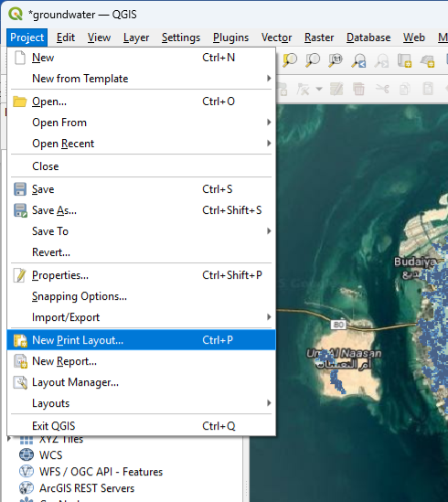Open a New 3D Map View from the toolbar
Viewport: 448px width, 502px height.
pyautogui.click(x=428, y=60)
